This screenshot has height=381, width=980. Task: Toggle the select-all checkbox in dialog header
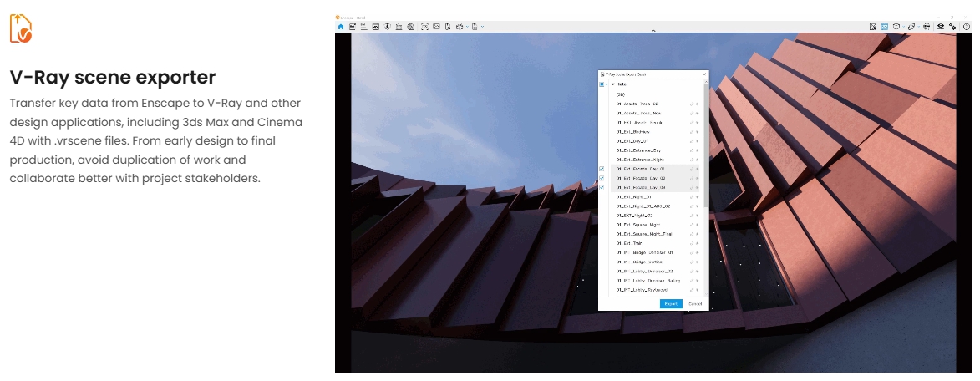(602, 84)
